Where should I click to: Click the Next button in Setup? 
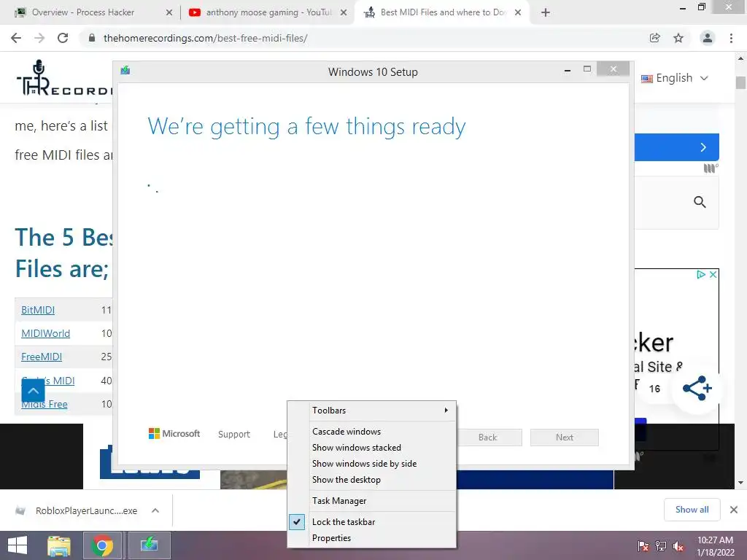tap(564, 437)
